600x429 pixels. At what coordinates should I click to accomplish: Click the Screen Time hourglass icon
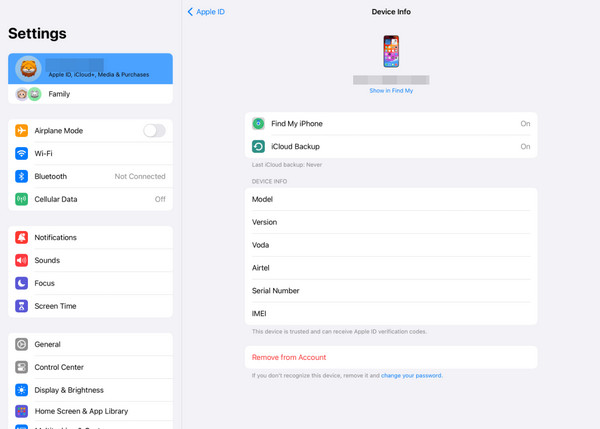pos(21,306)
